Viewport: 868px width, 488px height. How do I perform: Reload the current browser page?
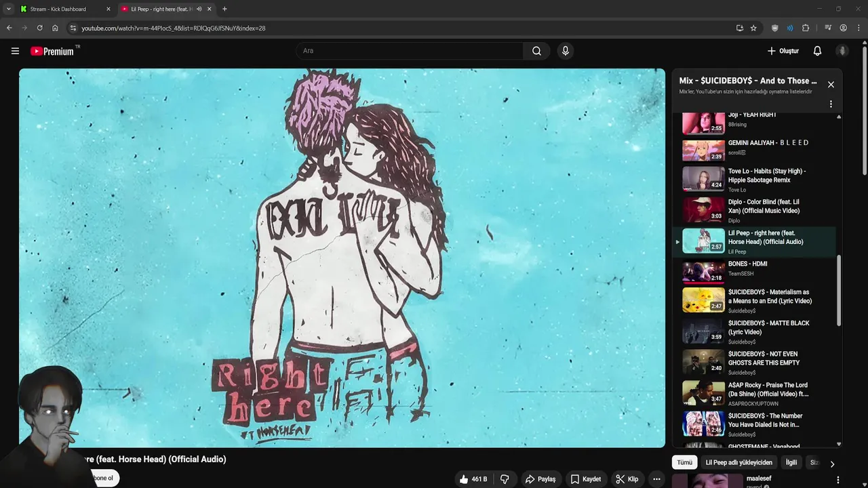tap(39, 28)
